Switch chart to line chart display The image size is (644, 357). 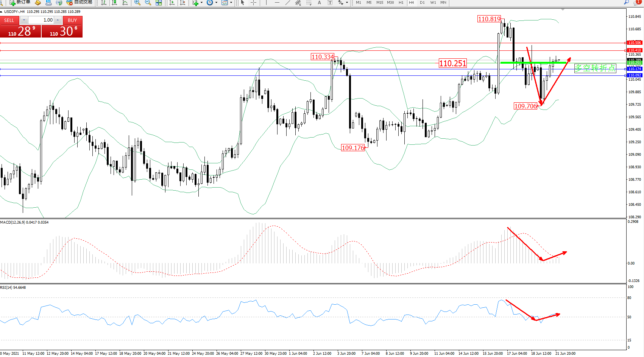[x=125, y=3]
